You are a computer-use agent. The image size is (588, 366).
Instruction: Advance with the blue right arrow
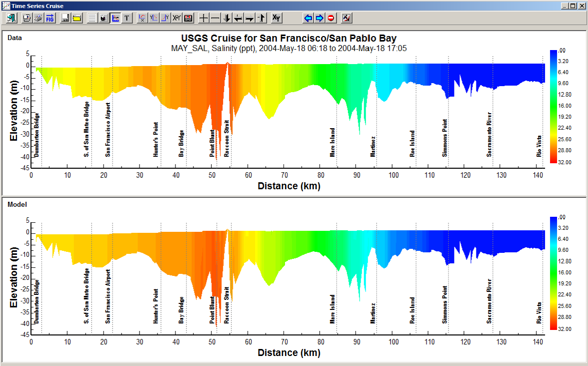click(x=319, y=18)
